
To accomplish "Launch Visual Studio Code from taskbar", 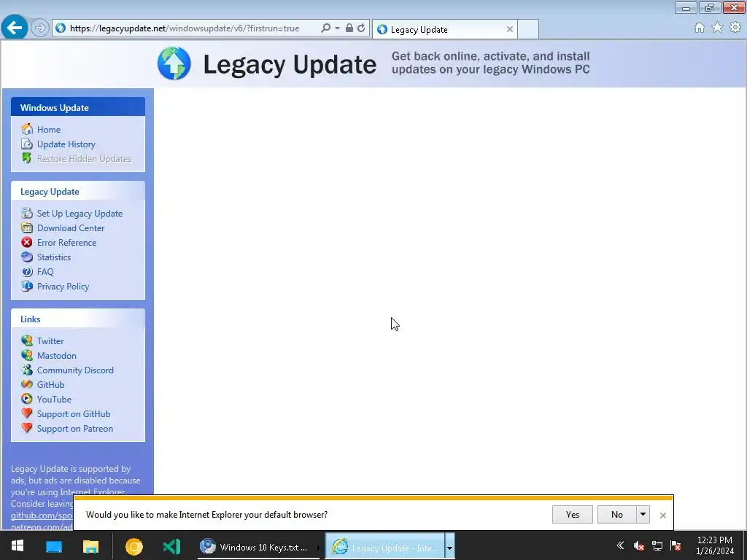I will pos(171,547).
